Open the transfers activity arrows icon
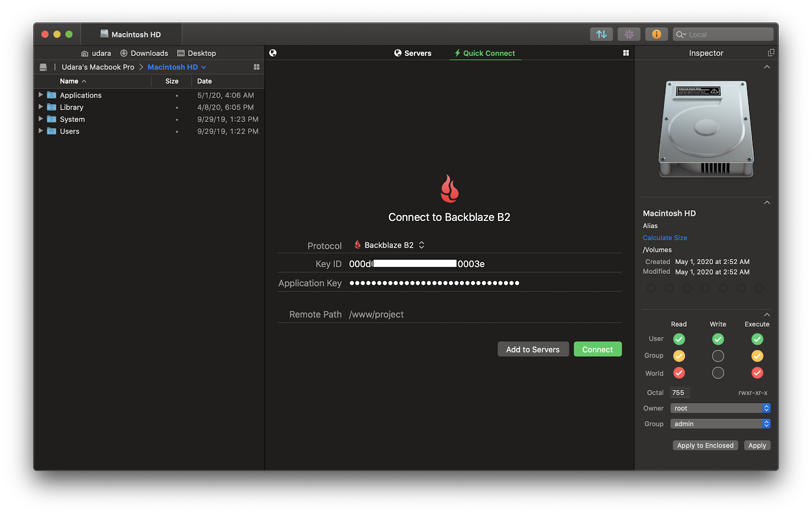The width and height of the screenshot is (812, 515). click(601, 34)
